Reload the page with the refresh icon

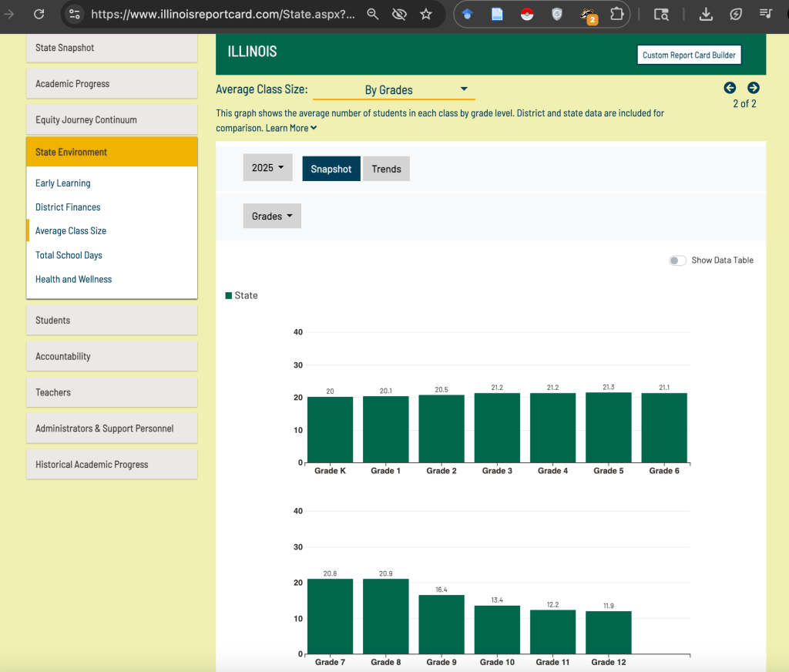click(39, 14)
